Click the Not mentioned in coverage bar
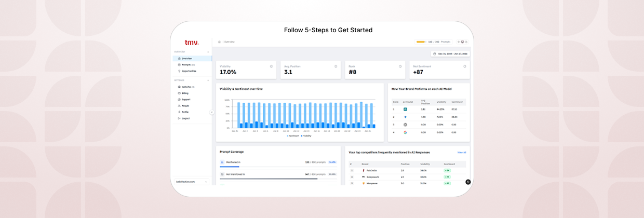The height and width of the screenshot is (218, 644). pos(278,179)
